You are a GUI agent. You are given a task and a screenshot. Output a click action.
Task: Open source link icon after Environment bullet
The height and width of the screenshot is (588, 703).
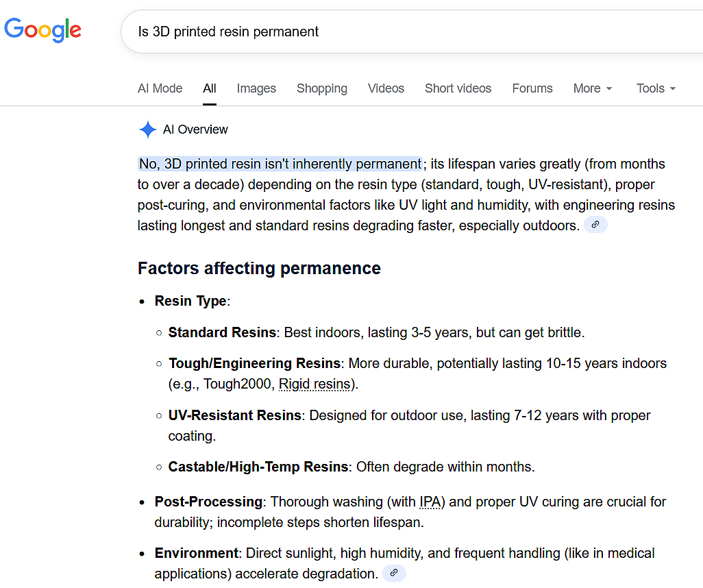[x=394, y=573]
